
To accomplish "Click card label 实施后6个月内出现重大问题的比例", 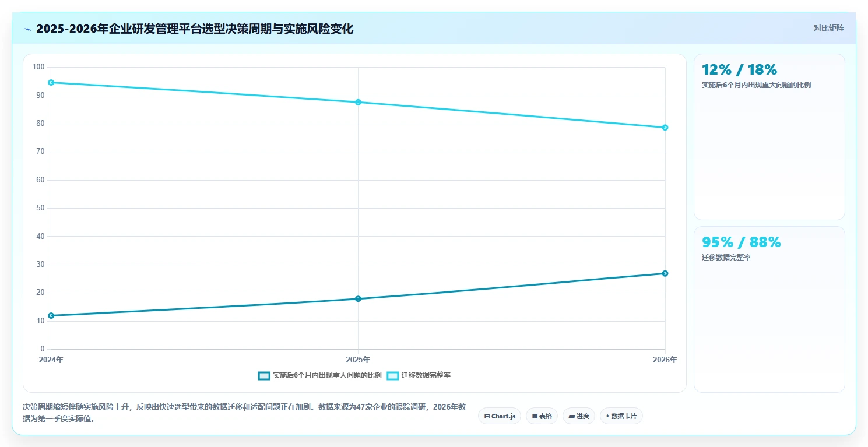I will [756, 85].
